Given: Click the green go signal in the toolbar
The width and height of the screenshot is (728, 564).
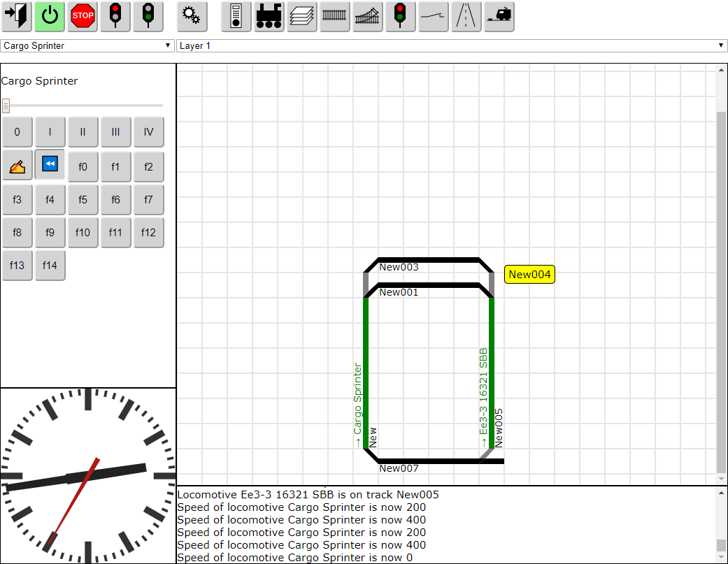Looking at the screenshot, I should (x=148, y=16).
